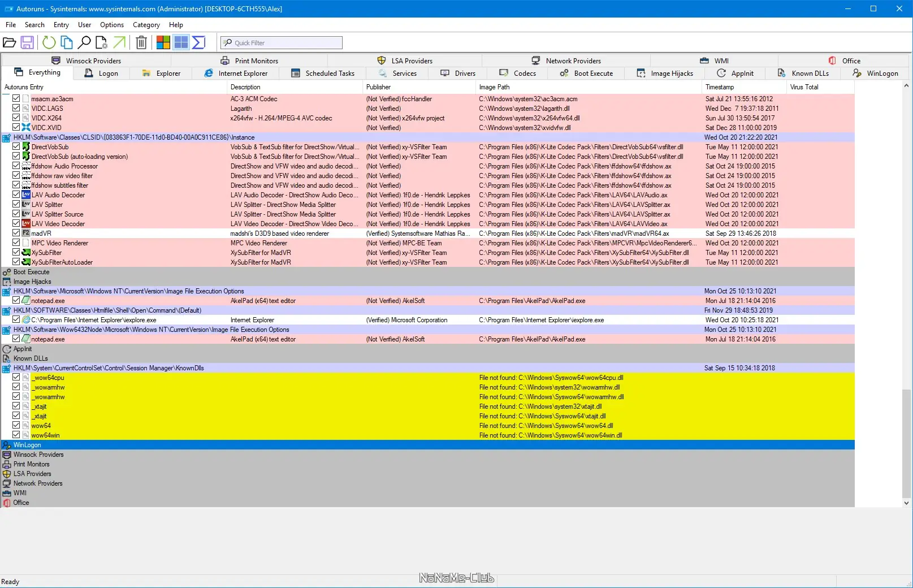Uncheck the LAV Splitter Source checkbox

click(16, 214)
